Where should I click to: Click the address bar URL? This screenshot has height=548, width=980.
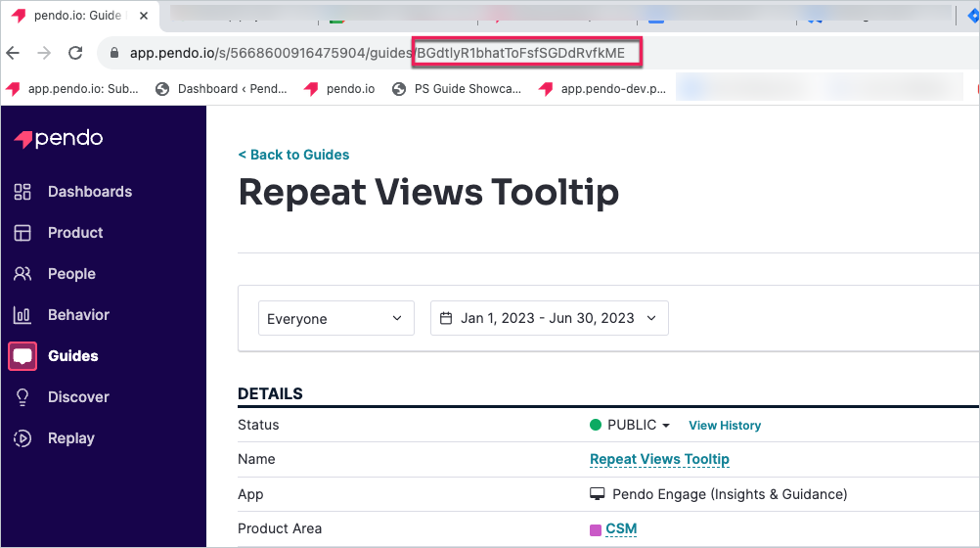(377, 53)
